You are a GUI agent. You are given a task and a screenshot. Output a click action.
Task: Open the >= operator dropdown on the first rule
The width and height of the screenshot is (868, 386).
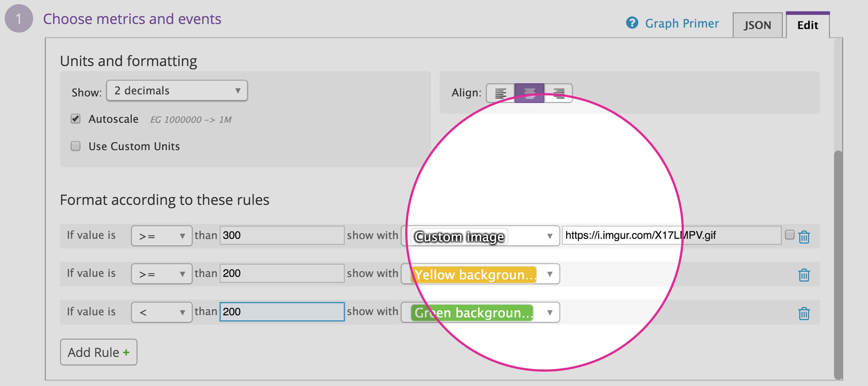tap(162, 236)
